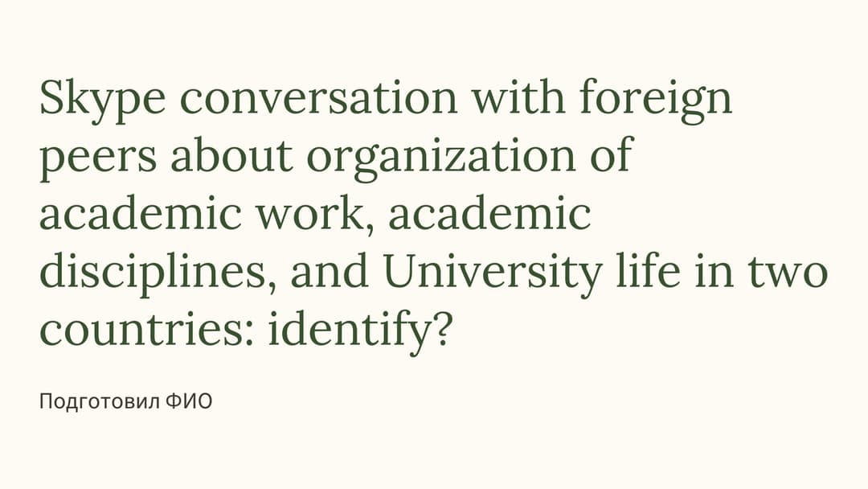The width and height of the screenshot is (868, 489).
Task: Click the word "with" in the heading
Action: point(518,97)
